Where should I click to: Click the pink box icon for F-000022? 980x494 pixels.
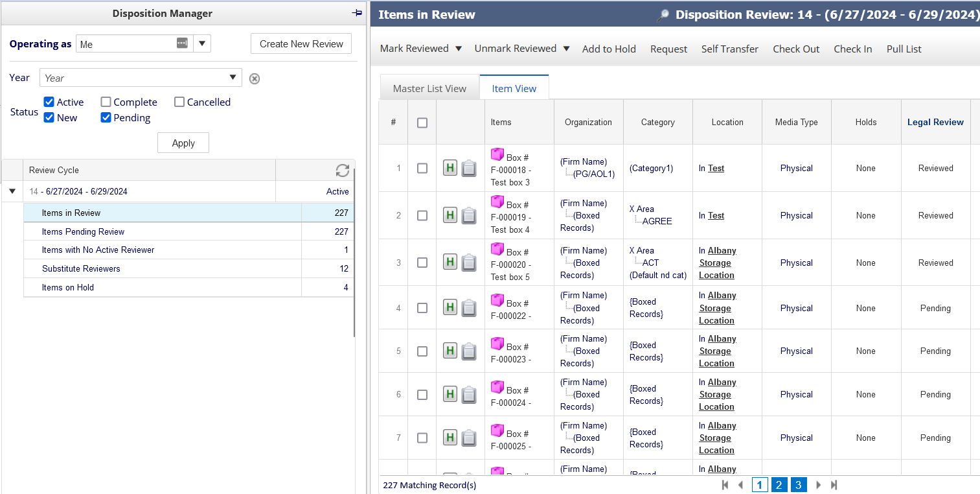[497, 300]
